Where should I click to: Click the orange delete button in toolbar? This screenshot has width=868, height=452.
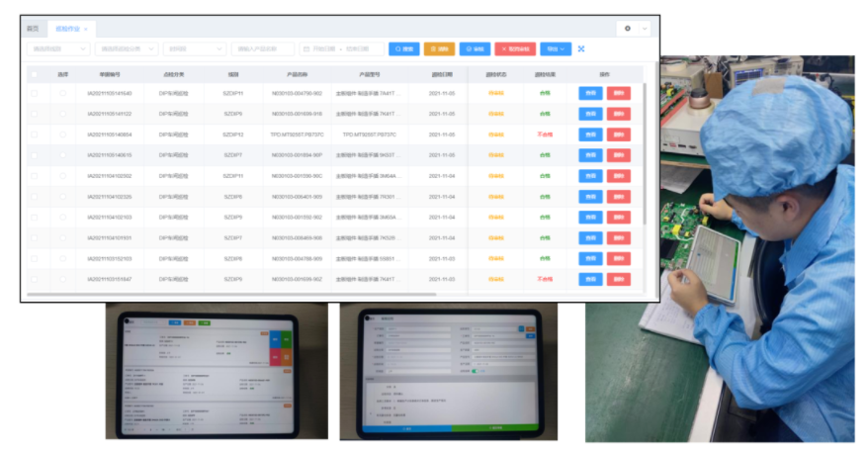[x=439, y=48]
